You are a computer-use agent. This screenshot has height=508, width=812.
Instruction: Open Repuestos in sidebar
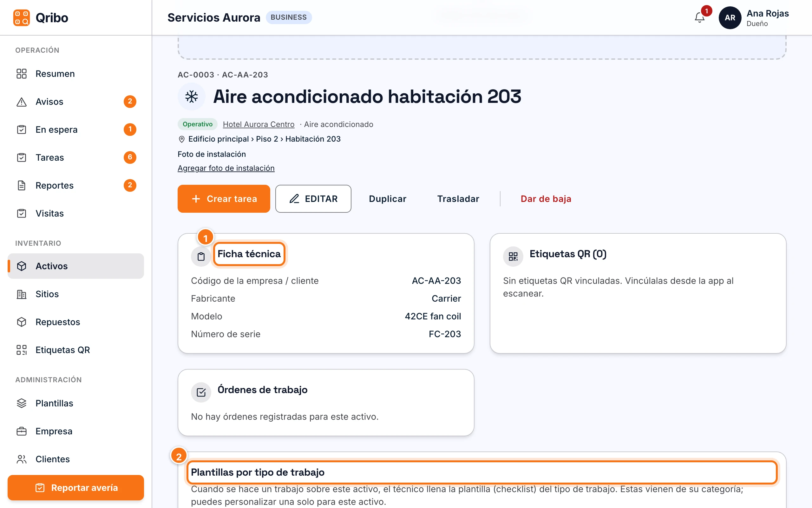pos(76,322)
